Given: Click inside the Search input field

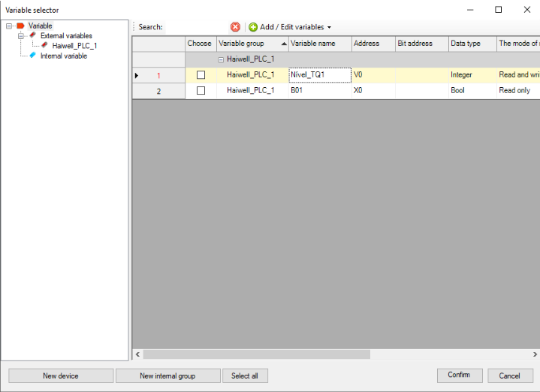Looking at the screenshot, I should click(195, 27).
